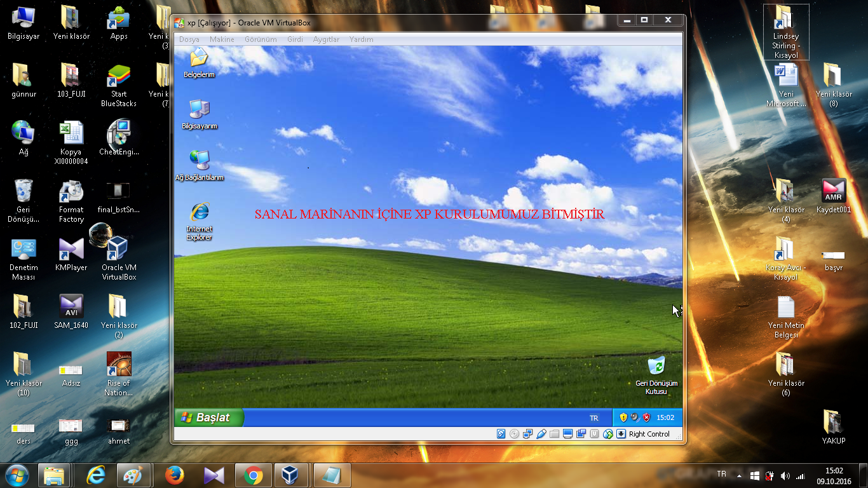Select the Koray Avcı - Kısayol folder shortcut
Viewport: 868px width, 488px height.
coord(786,259)
